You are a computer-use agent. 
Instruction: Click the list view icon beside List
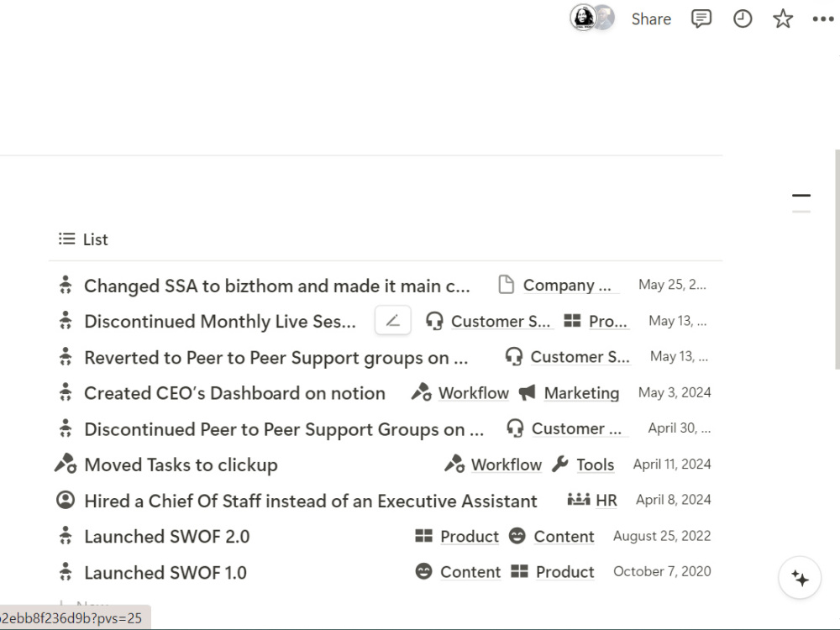coord(67,239)
